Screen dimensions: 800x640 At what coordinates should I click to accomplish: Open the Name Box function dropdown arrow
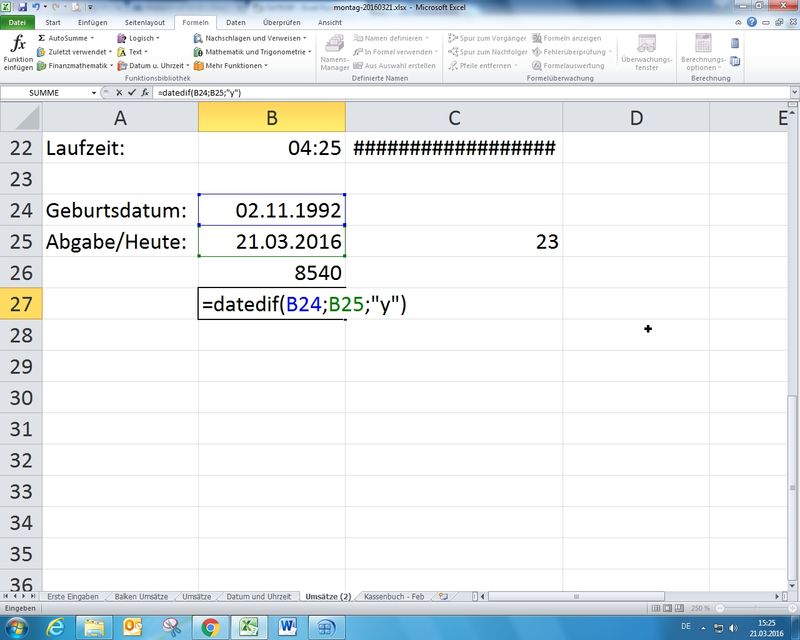pos(95,92)
